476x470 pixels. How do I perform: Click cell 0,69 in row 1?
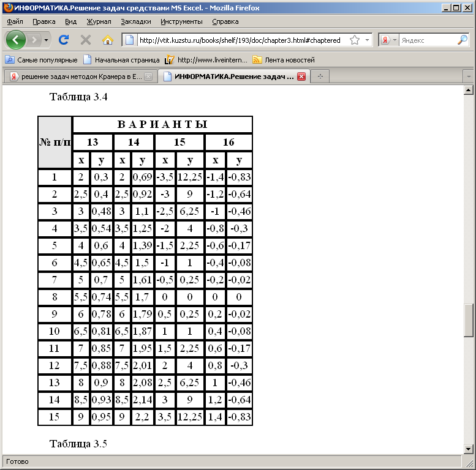pos(142,177)
